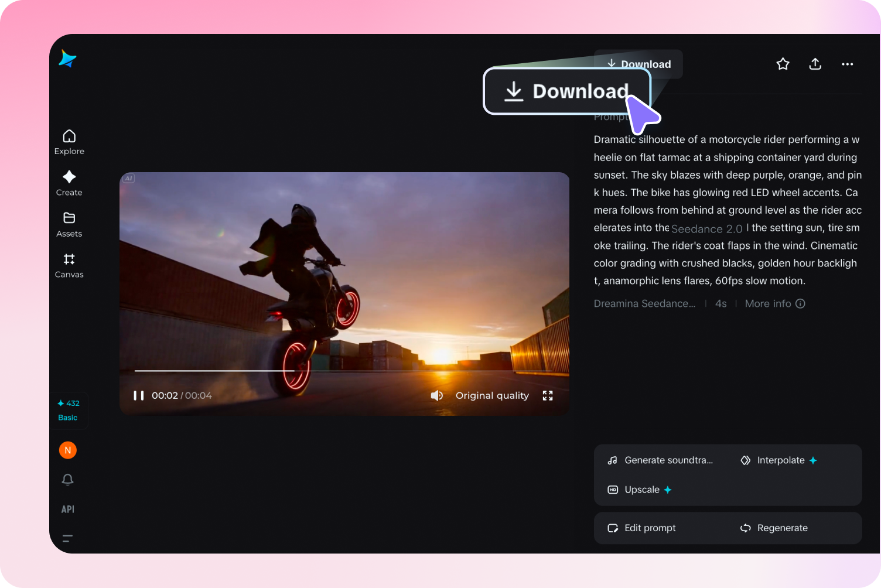
Task: Open the Original quality selector
Action: [492, 396]
